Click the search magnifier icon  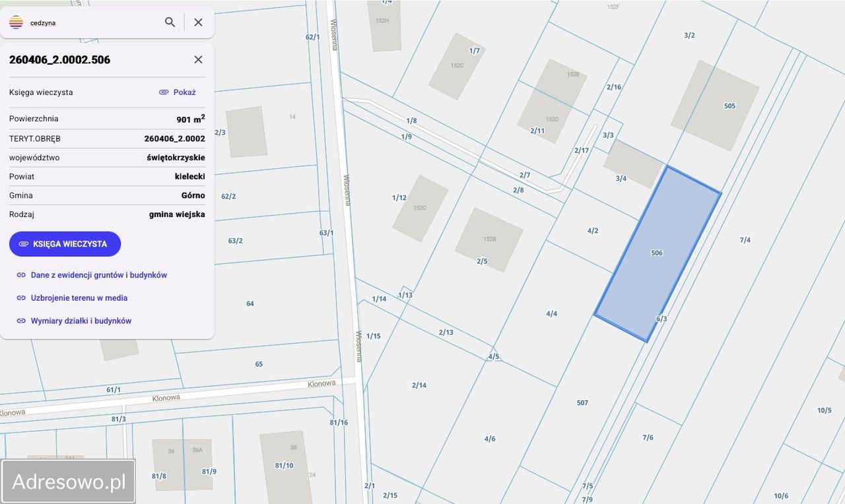(x=170, y=22)
